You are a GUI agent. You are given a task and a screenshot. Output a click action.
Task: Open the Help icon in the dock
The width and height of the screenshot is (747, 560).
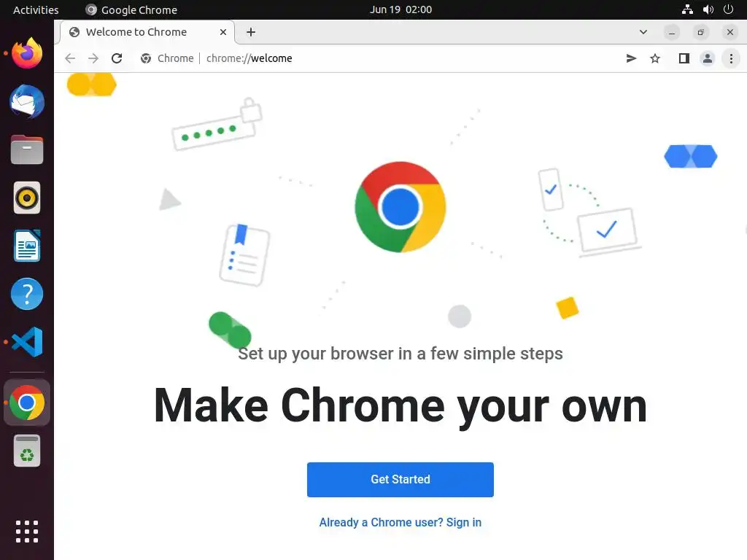point(27,294)
